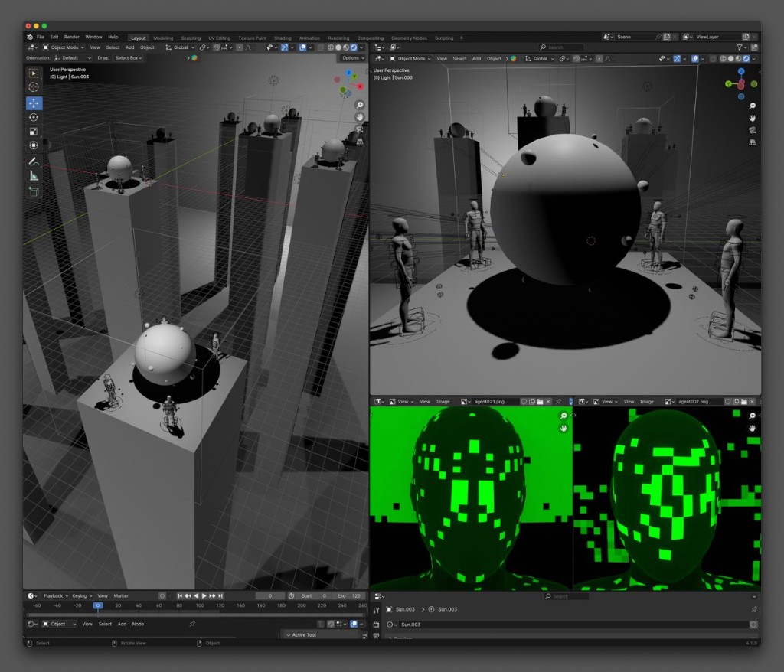784x672 pixels.
Task: Click the Scene name field
Action: (633, 37)
